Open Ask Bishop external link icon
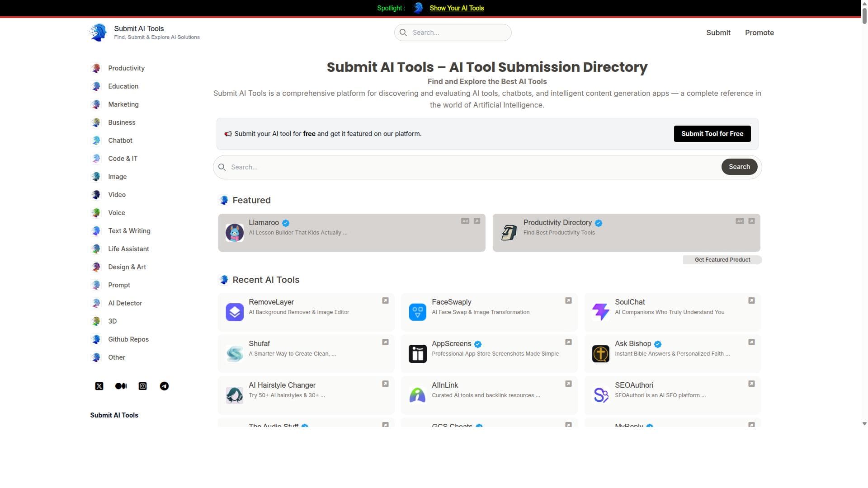 pyautogui.click(x=751, y=342)
